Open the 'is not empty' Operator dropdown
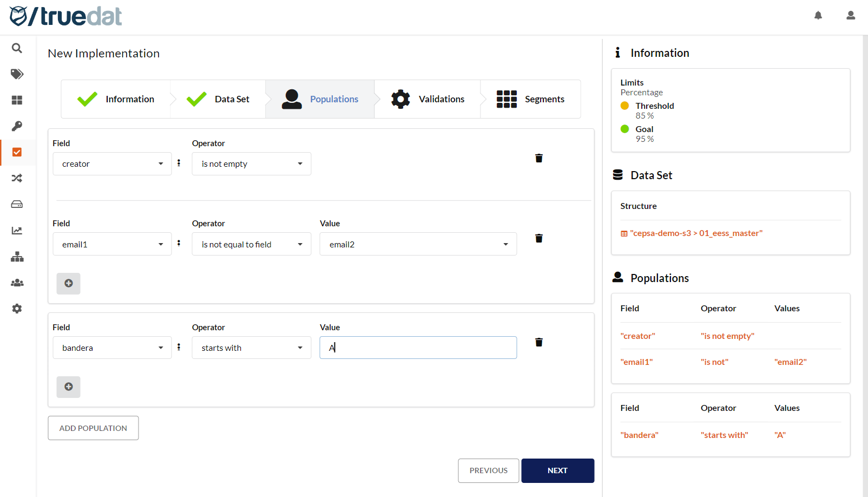 coord(251,164)
